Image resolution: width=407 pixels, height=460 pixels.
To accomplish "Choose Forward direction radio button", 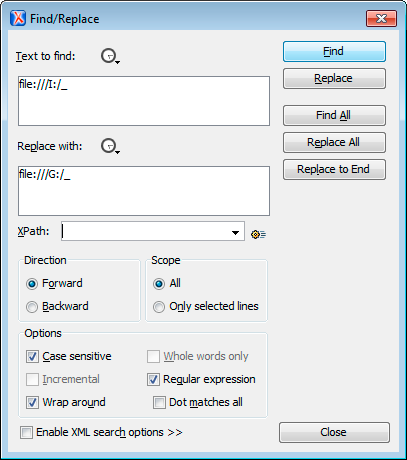I will tap(32, 284).
